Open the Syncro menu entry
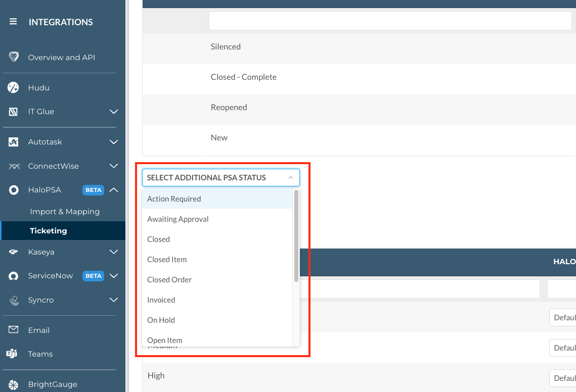 pos(41,300)
